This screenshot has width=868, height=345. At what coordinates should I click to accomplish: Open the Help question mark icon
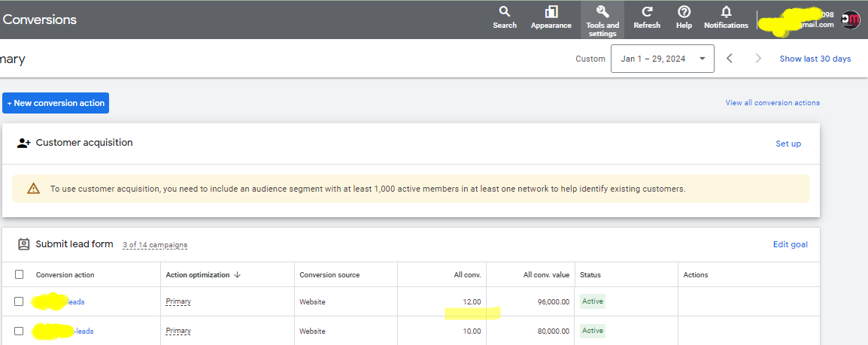click(x=684, y=11)
